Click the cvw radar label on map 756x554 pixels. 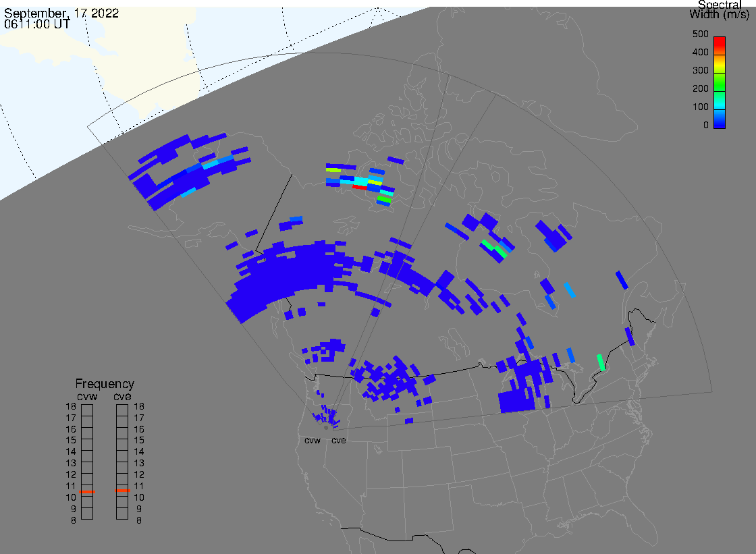click(313, 440)
